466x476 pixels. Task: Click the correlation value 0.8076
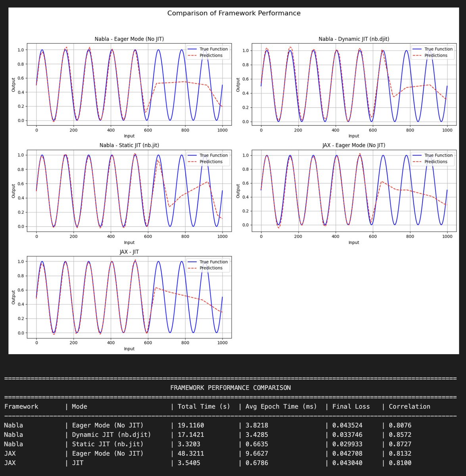pos(400,425)
